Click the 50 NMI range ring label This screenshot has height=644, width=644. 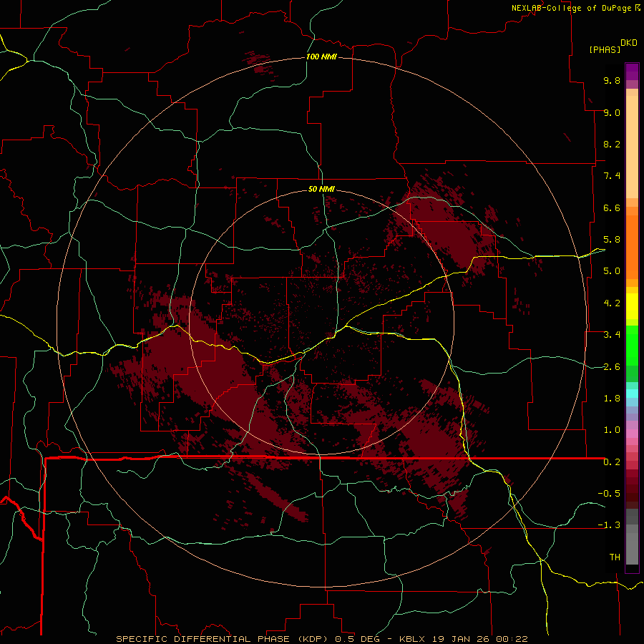click(321, 190)
